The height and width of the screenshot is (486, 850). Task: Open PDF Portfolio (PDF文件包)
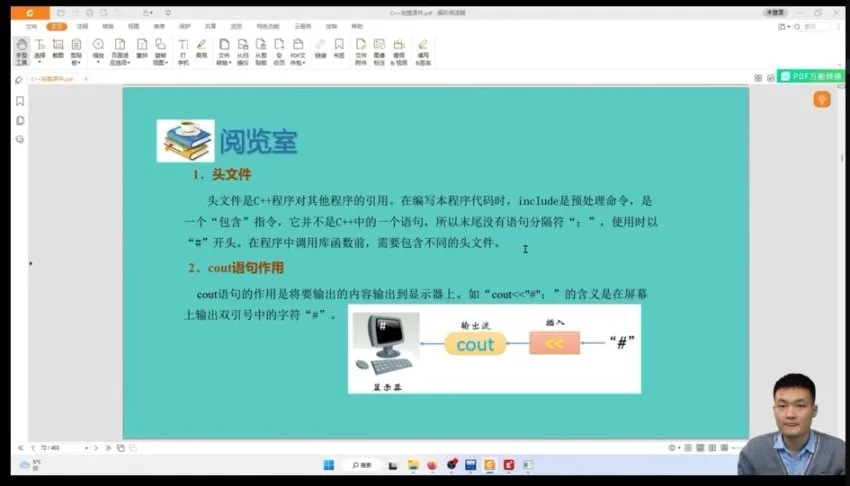[x=298, y=51]
